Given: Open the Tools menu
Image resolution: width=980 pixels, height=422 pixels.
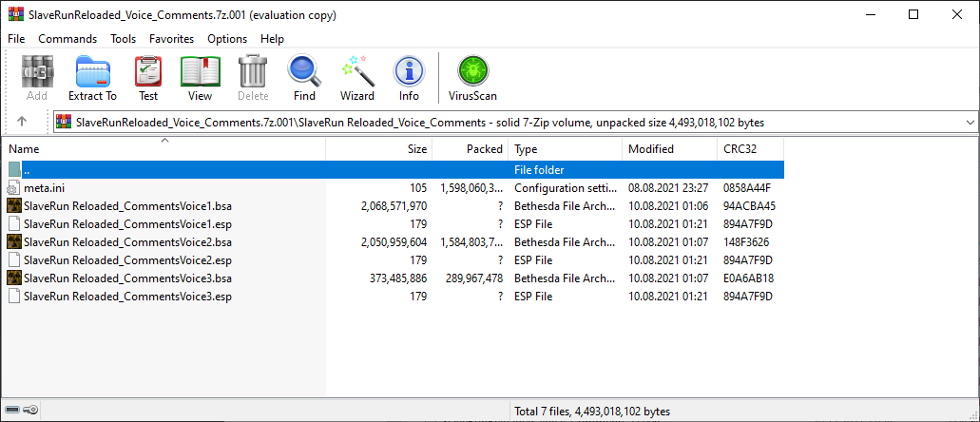Looking at the screenshot, I should pyautogui.click(x=124, y=39).
